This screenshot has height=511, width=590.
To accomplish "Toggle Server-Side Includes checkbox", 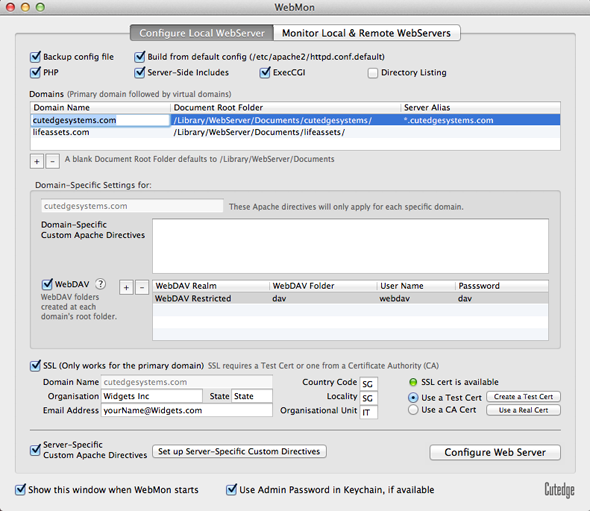I will click(x=140, y=72).
